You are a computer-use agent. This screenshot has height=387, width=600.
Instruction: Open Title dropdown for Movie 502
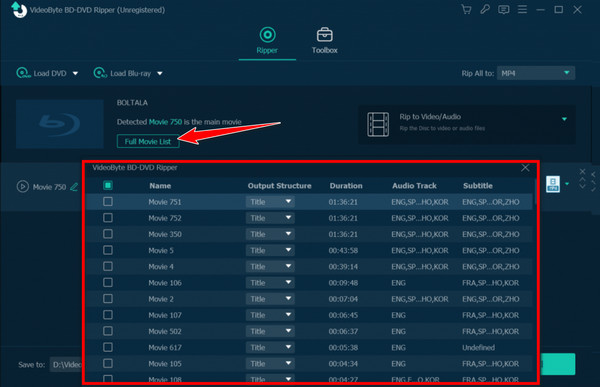(x=270, y=331)
